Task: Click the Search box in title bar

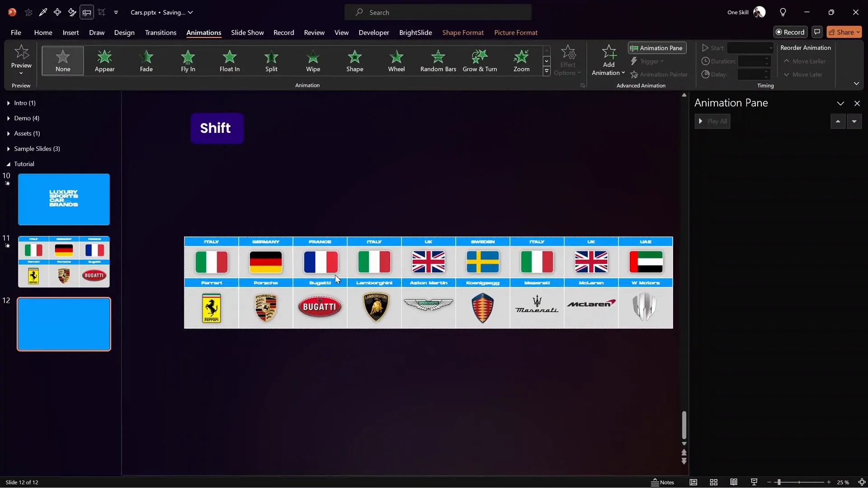Action: (438, 12)
